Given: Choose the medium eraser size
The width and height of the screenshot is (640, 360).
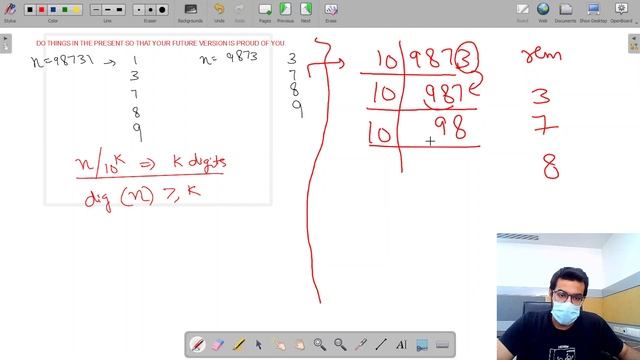Looking at the screenshot, I should coord(151,9).
